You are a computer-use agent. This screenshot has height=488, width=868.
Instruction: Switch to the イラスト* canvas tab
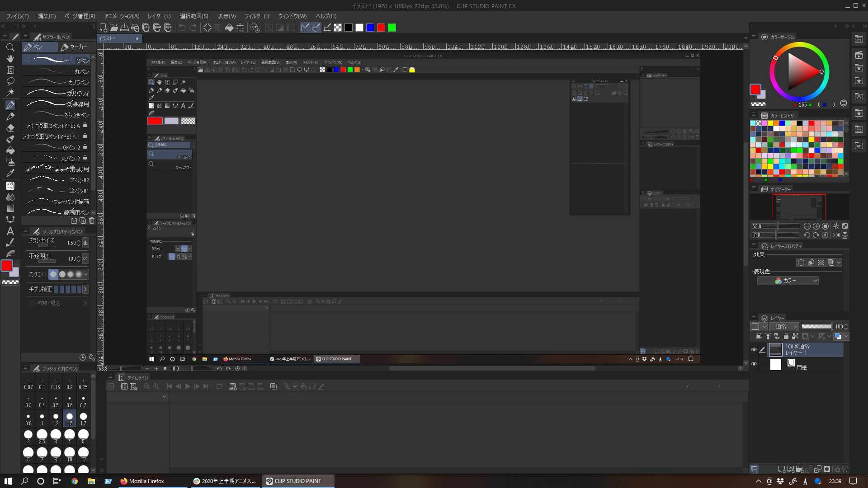pos(120,38)
